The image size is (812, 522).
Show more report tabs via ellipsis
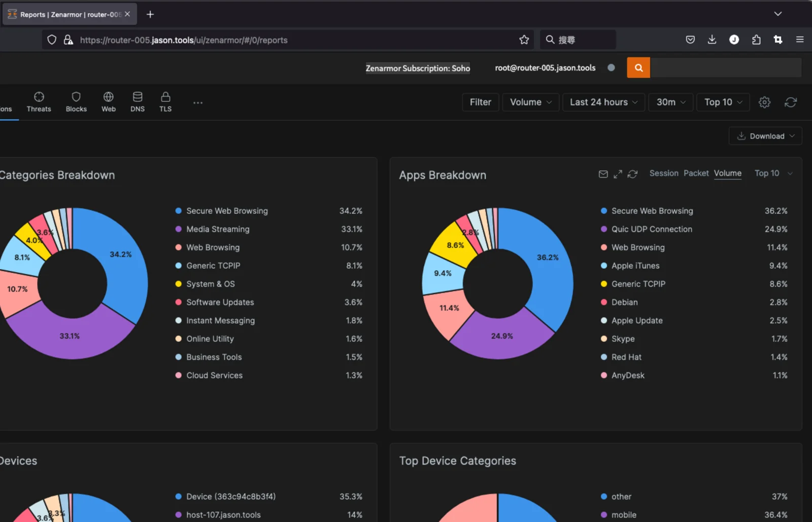point(198,103)
